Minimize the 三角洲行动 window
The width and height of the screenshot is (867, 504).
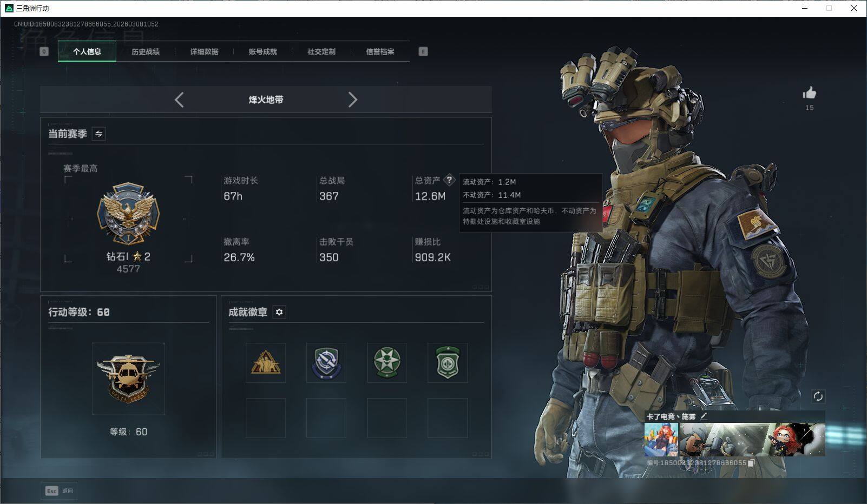click(x=805, y=8)
